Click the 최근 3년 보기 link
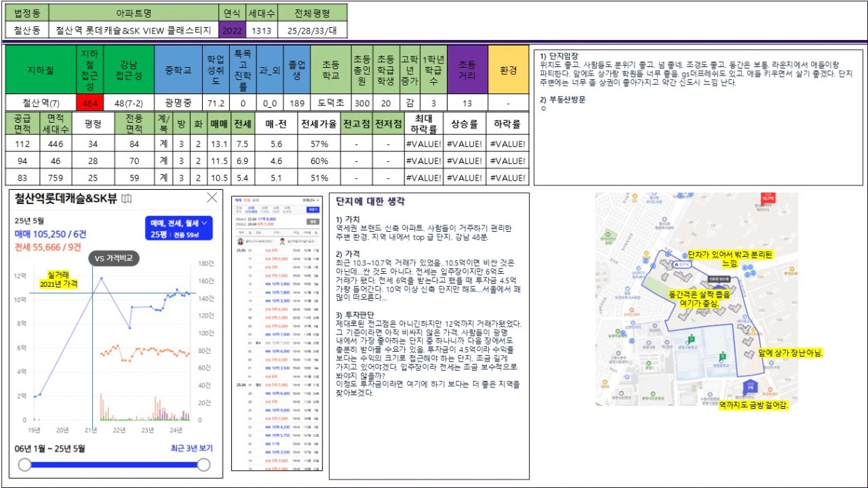 [191, 449]
